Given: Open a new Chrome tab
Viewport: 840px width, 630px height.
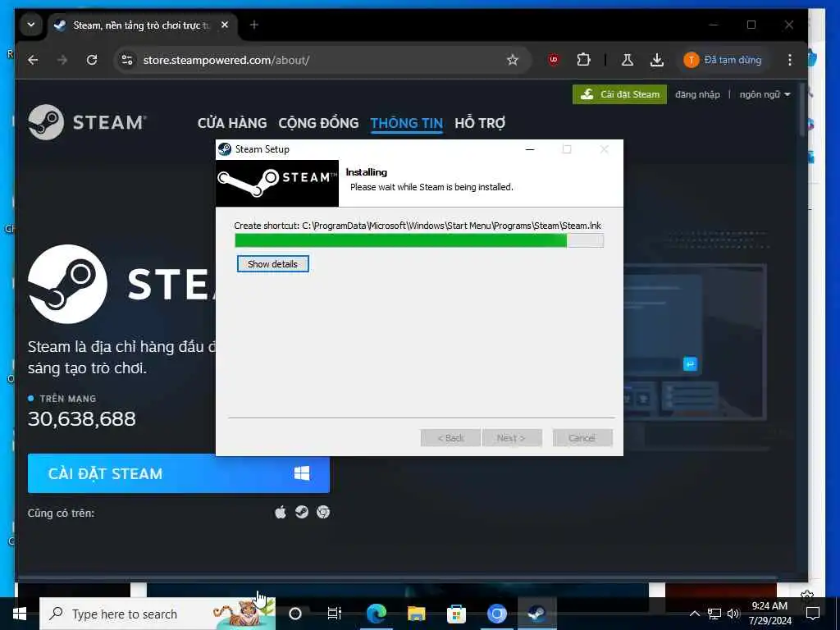Looking at the screenshot, I should click(x=254, y=25).
